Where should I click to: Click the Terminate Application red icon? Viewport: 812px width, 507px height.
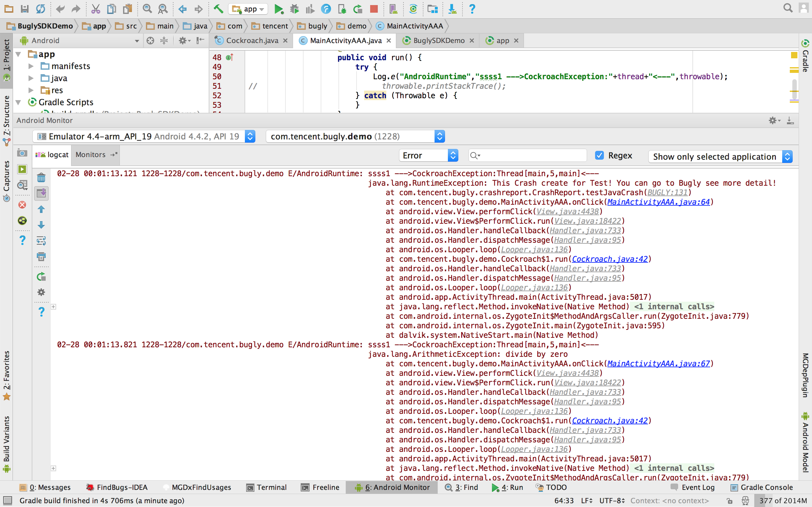(22, 205)
